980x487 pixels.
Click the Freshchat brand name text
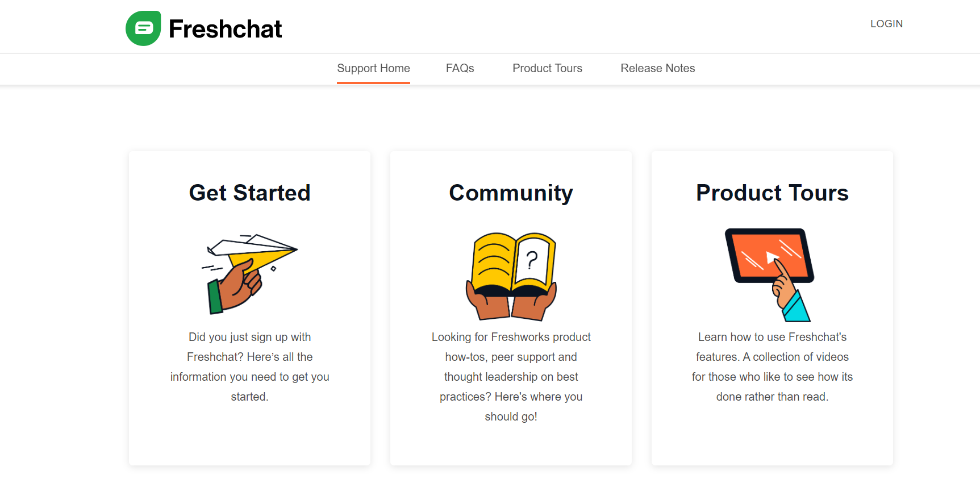click(x=225, y=29)
